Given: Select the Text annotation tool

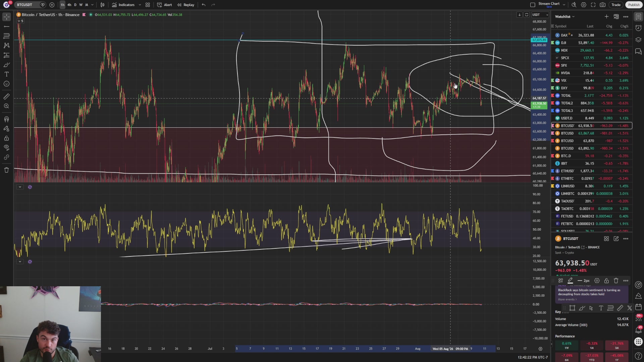Looking at the screenshot, I should tap(6, 74).
